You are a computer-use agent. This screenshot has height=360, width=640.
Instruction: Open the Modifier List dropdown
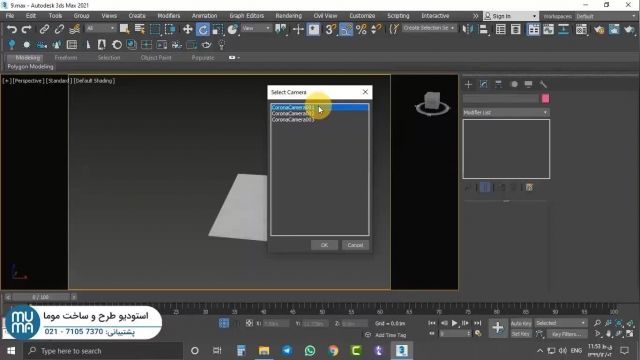point(506,112)
